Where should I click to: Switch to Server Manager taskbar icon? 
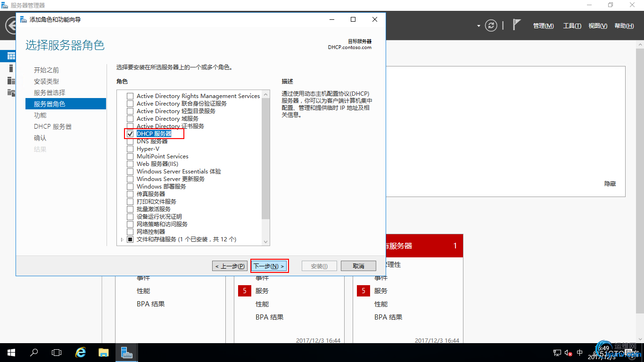(x=126, y=352)
